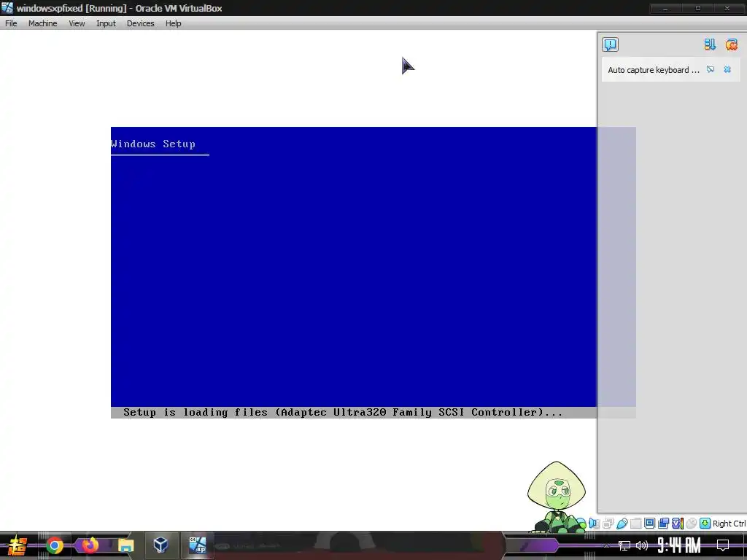Open the Machine menu

tap(42, 23)
